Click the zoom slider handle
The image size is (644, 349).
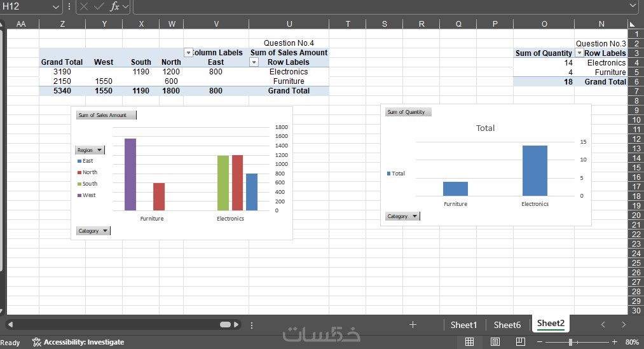coord(570,341)
